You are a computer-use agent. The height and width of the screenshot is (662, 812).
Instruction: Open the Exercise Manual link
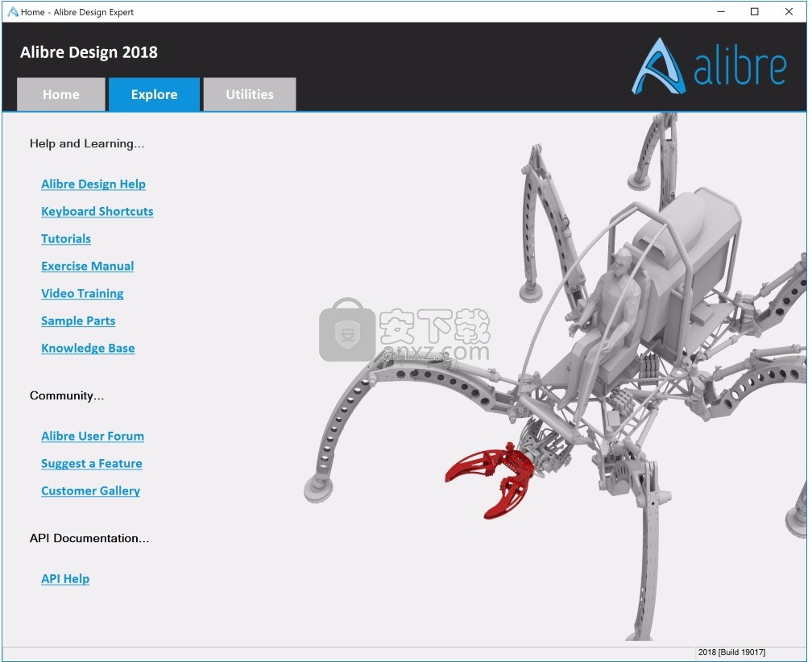coord(88,267)
